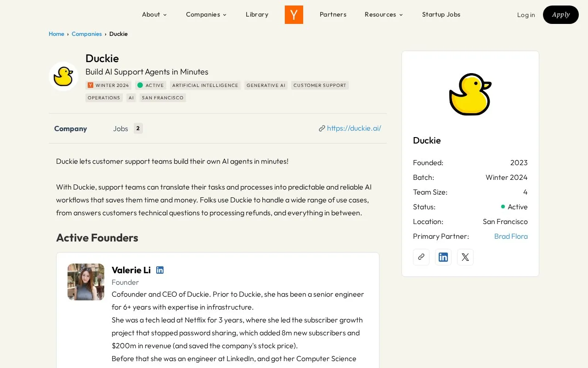Click Valerie Li's profile photo

[x=86, y=282]
